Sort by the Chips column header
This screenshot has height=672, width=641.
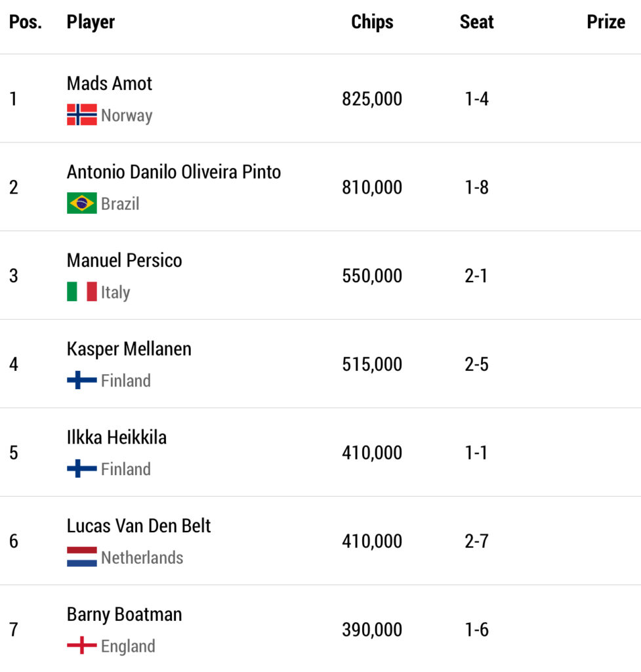372,22
